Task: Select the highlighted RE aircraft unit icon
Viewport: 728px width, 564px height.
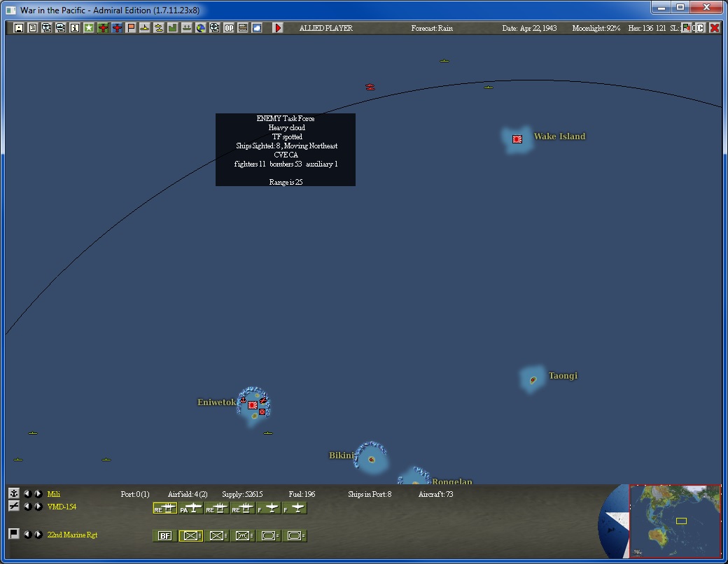Action: [164, 508]
